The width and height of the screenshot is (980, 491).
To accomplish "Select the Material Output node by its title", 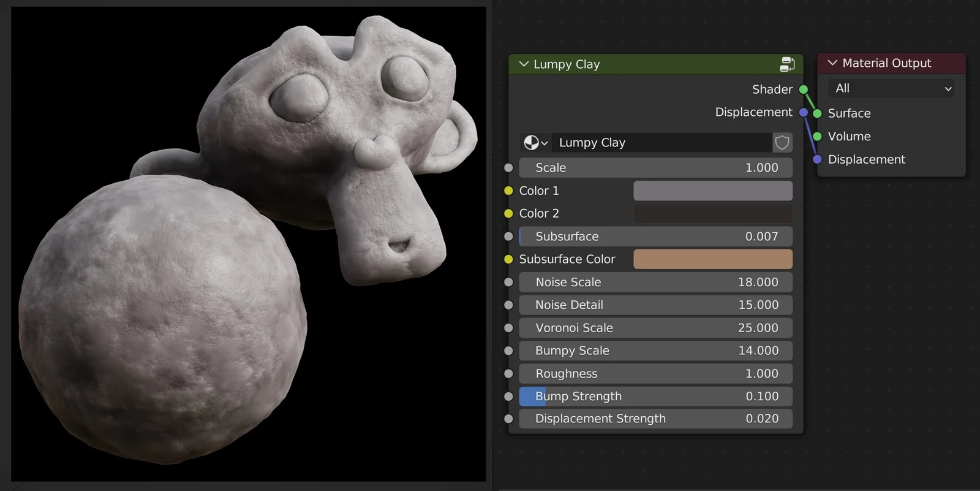I will [886, 63].
